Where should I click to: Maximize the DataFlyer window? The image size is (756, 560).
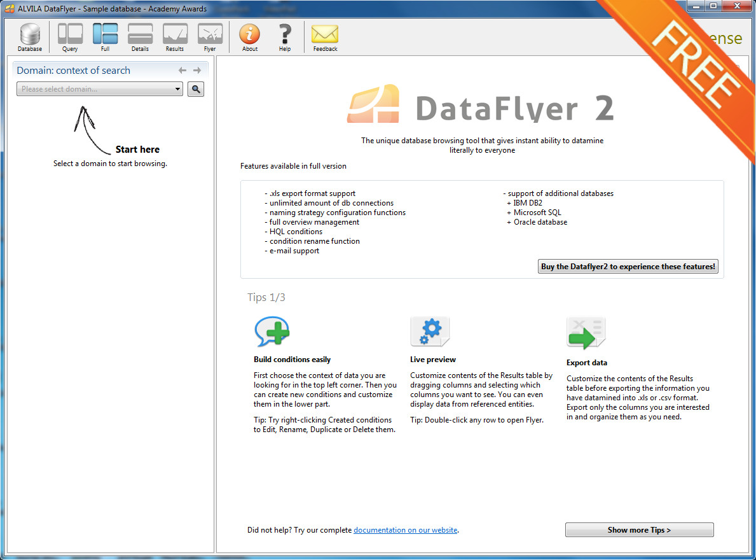(713, 6)
